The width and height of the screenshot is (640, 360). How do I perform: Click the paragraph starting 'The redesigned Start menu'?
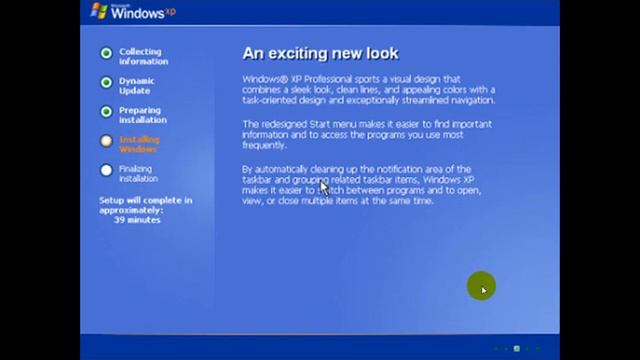click(x=367, y=135)
